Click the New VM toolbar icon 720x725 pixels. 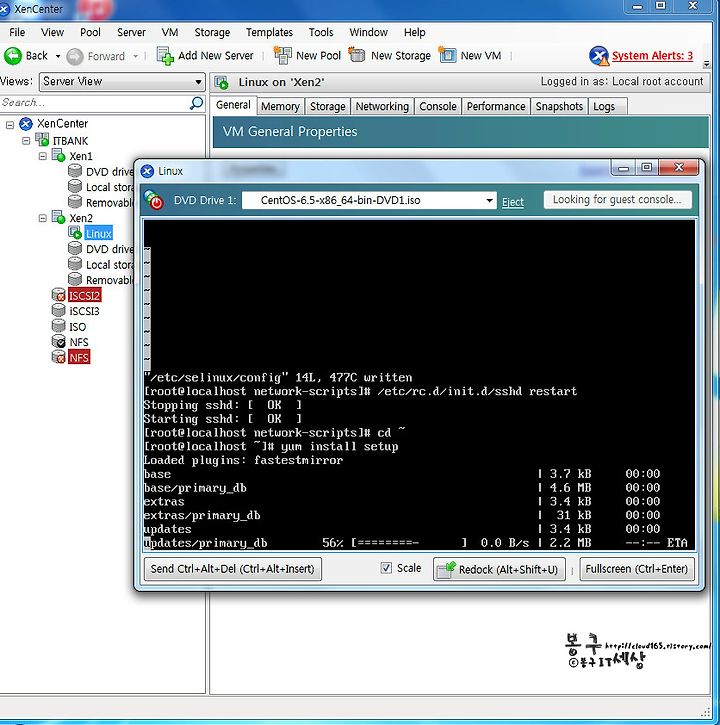click(x=447, y=55)
